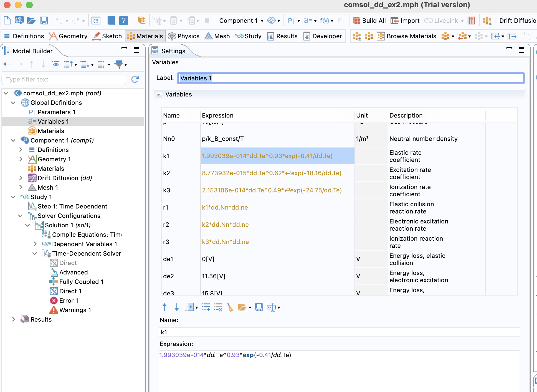Click the Clear Table broom icon
537x392 pixels.
point(230,307)
